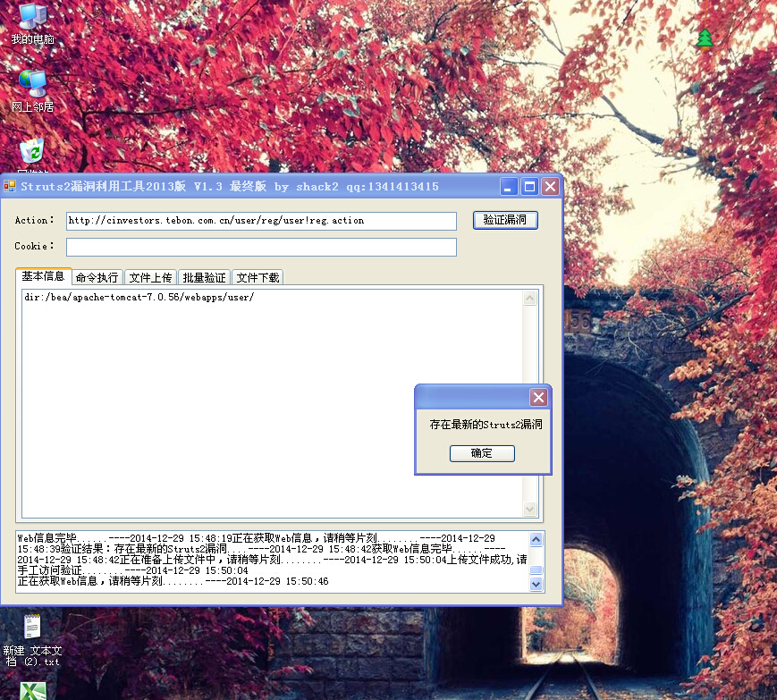The width and height of the screenshot is (777, 700).
Task: Switch to the 基本信息 tab
Action: click(x=43, y=276)
